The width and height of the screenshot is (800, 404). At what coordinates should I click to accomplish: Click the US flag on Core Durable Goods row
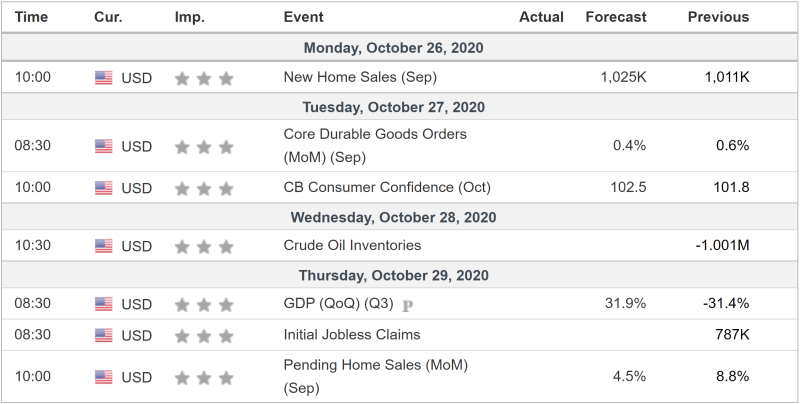[104, 147]
